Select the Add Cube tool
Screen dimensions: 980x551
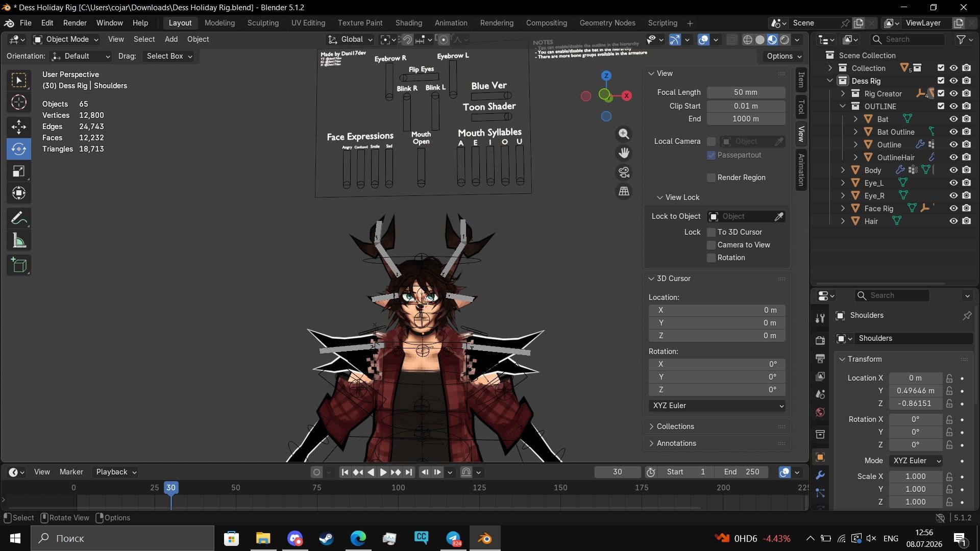[19, 265]
